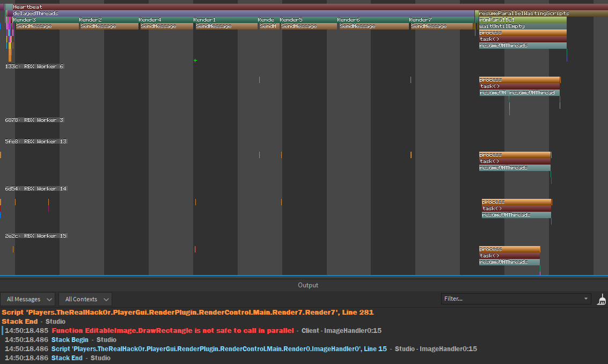Click the green crosshair marker in the profiler
This screenshot has width=608, height=364.
(195, 61)
